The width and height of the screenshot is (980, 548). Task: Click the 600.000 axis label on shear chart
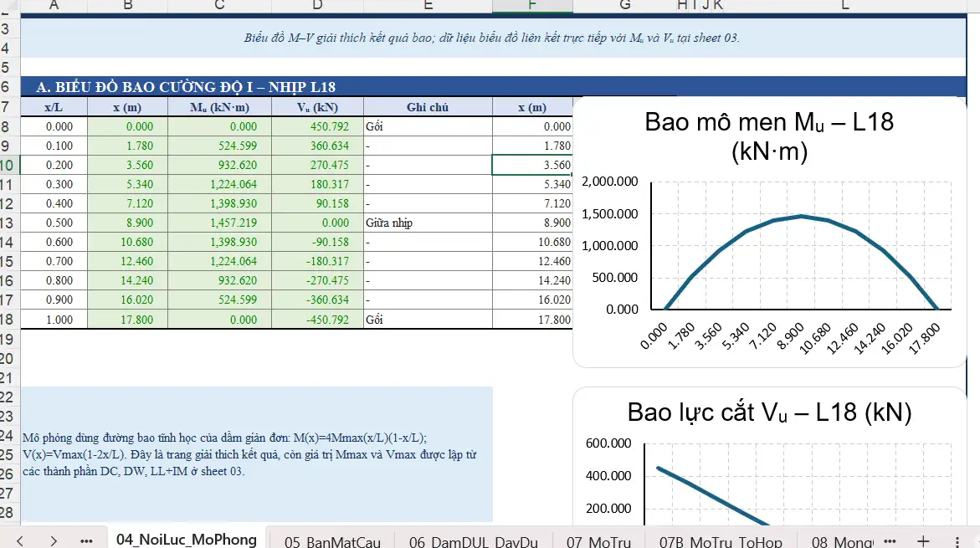click(x=608, y=443)
